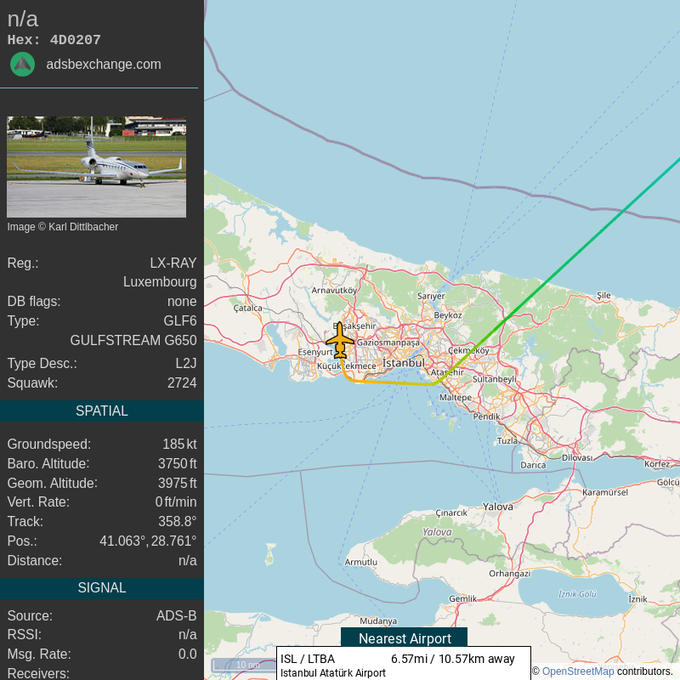The height and width of the screenshot is (680, 680).
Task: Click the İstanbul city label on map
Action: click(404, 363)
